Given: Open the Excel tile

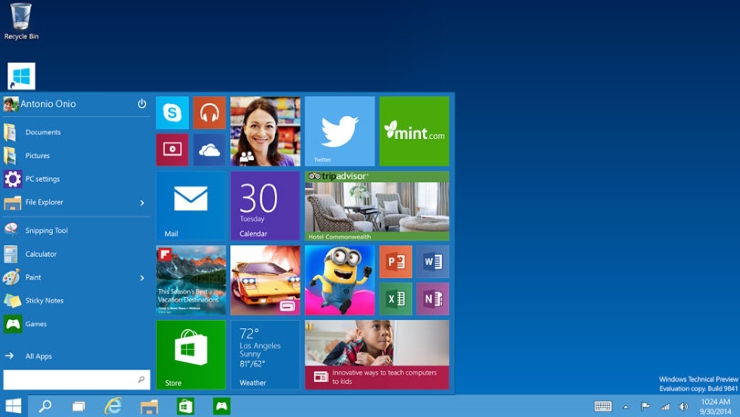Looking at the screenshot, I should coord(395,299).
